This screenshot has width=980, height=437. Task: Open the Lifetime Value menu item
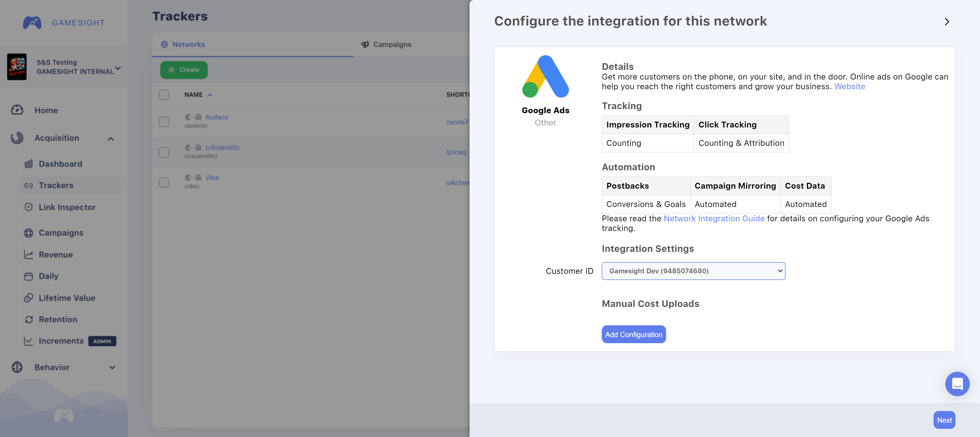(67, 298)
